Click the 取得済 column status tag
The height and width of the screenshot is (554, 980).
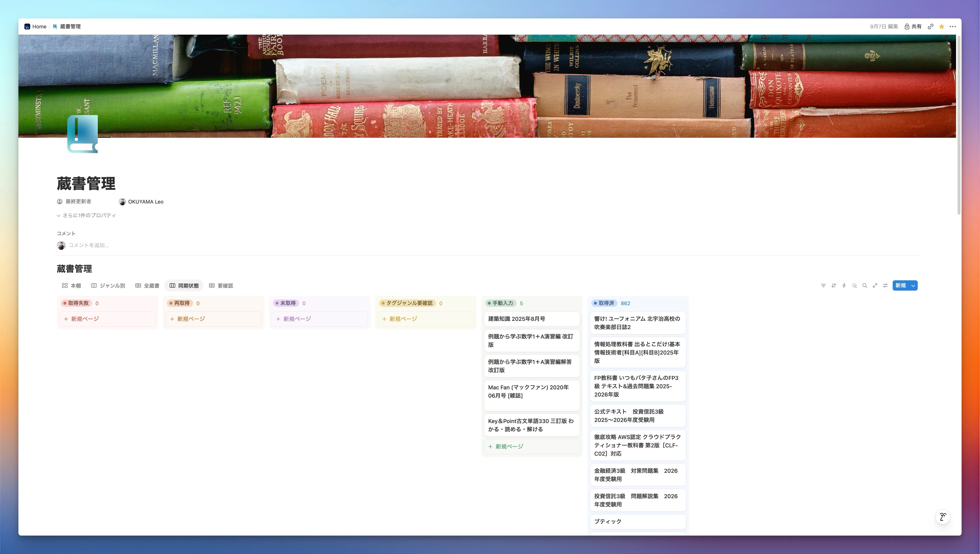604,303
